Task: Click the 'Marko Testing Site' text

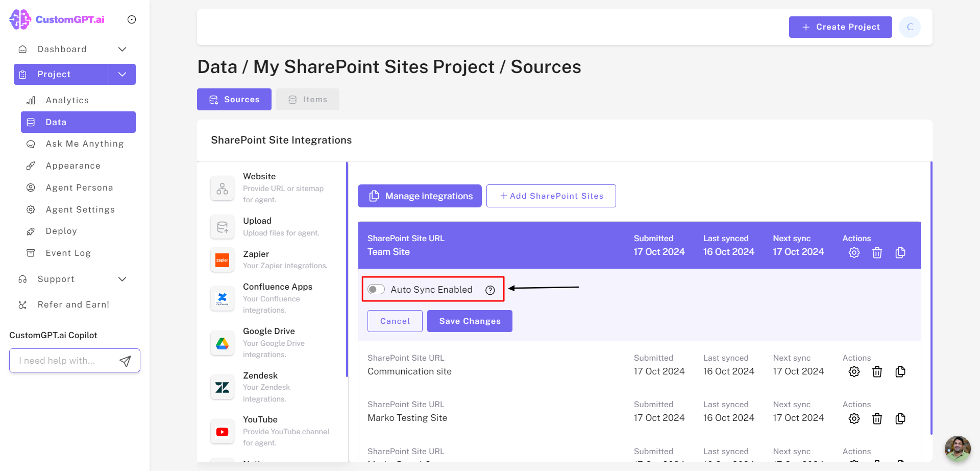Action: pyautogui.click(x=407, y=418)
